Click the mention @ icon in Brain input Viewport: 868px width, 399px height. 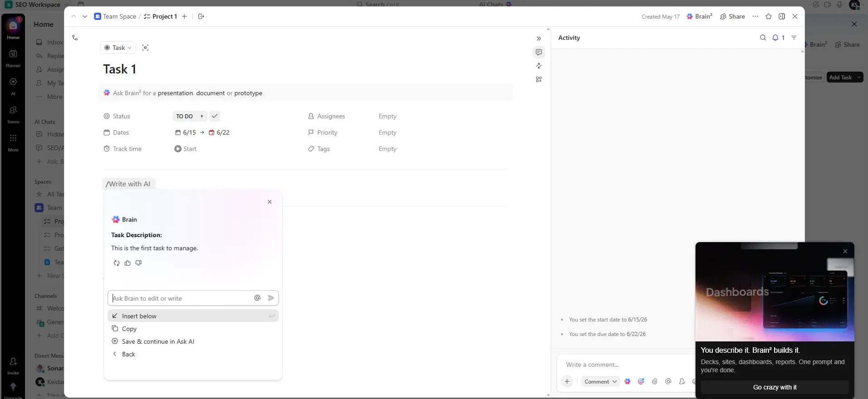257,298
